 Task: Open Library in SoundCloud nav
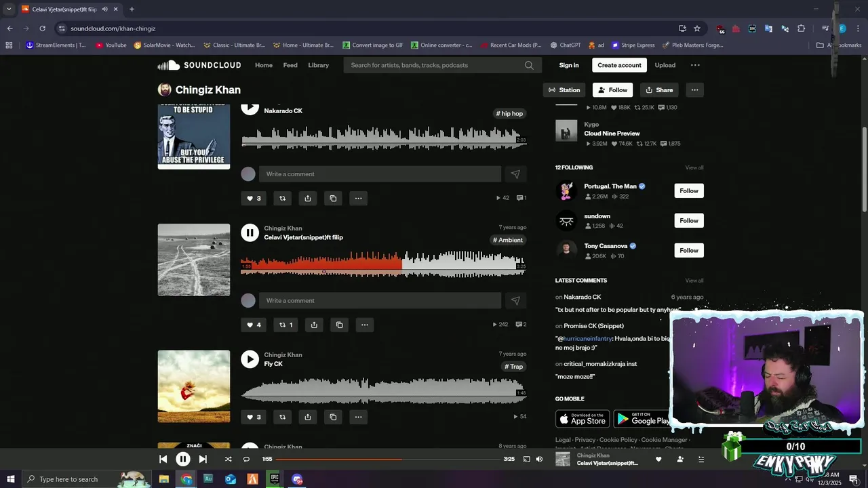coord(319,65)
